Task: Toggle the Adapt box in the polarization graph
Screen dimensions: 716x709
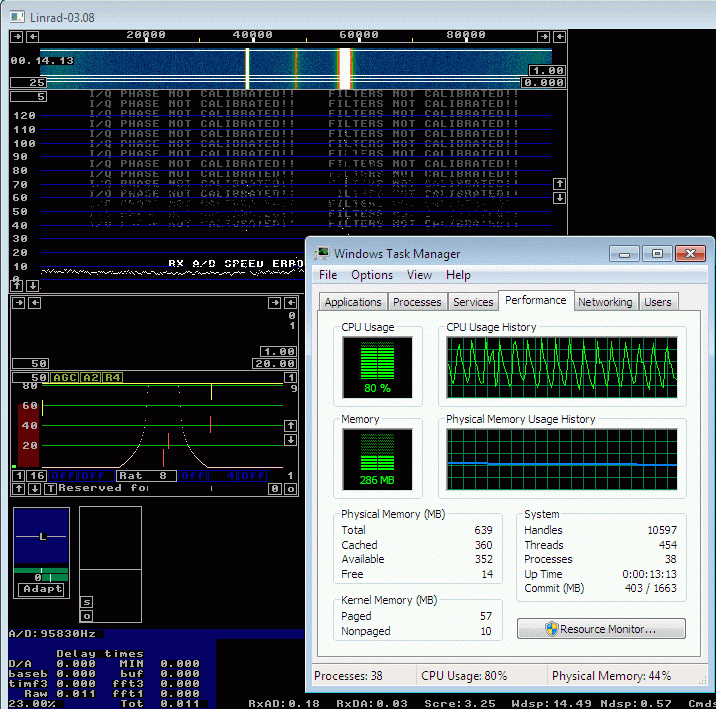Action: pyautogui.click(x=43, y=589)
